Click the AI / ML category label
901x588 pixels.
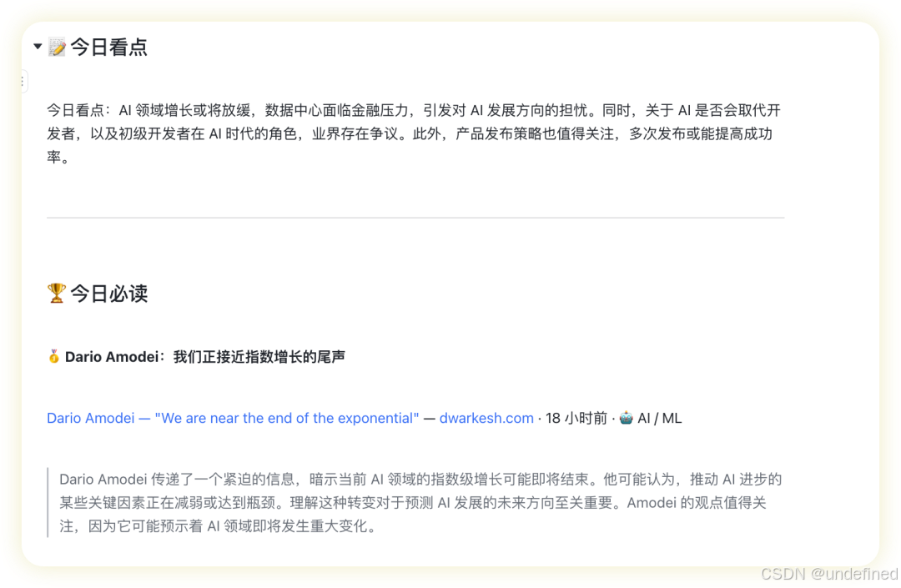(x=660, y=418)
